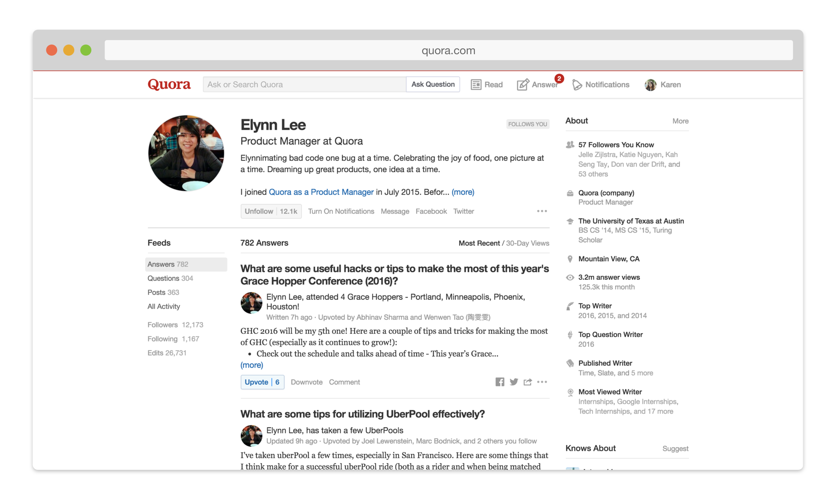Downvote the Grace Hopper answer

[307, 382]
